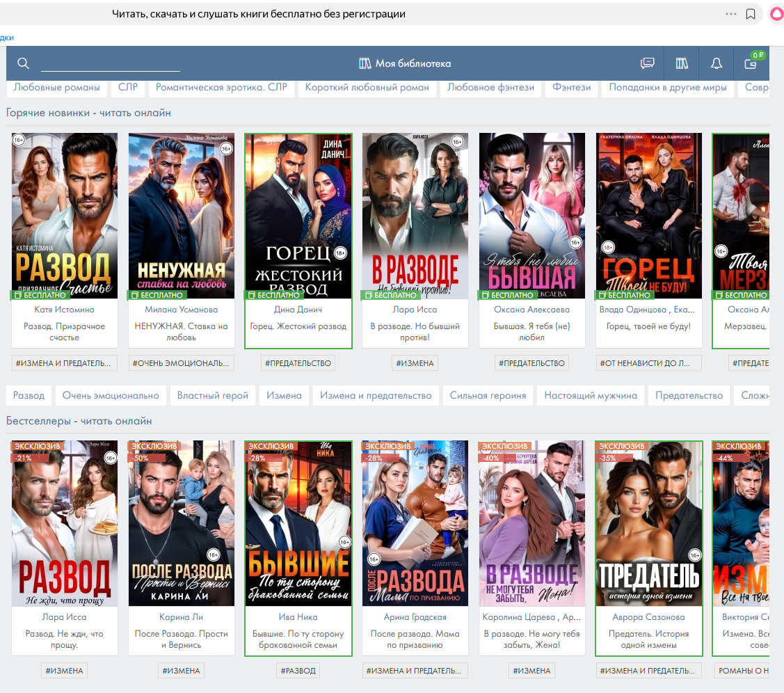Click the #ОЧЕНЬ ЭМОЦИОНАЛЬ... hashtag
This screenshot has width=784, height=693.
coord(181,363)
